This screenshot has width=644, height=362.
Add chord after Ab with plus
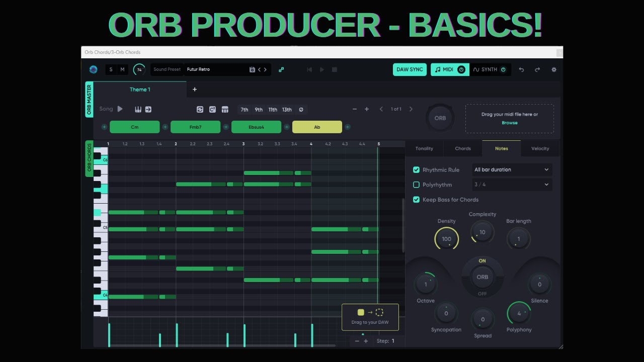click(x=348, y=127)
